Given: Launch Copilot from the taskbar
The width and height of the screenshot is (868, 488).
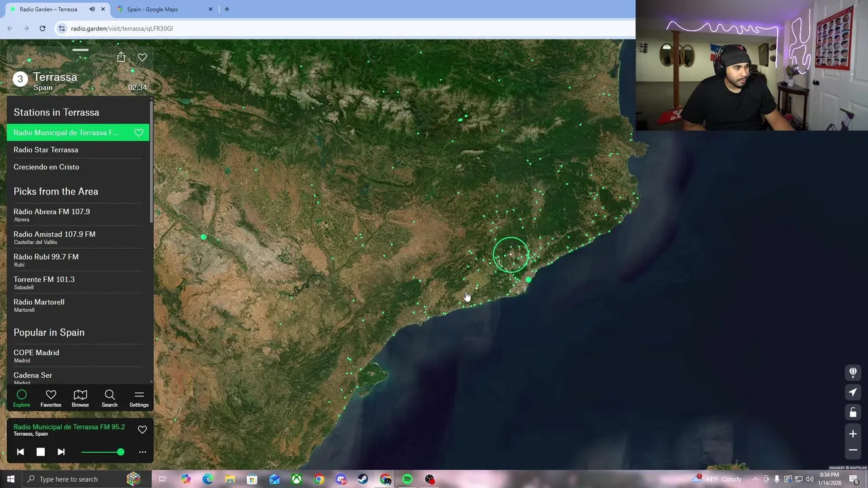Looking at the screenshot, I should pyautogui.click(x=186, y=479).
